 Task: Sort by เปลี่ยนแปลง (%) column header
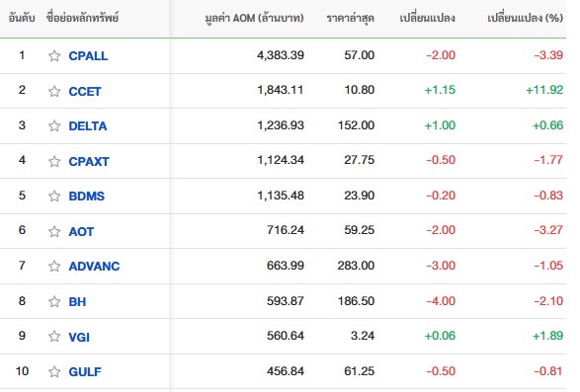coord(526,18)
